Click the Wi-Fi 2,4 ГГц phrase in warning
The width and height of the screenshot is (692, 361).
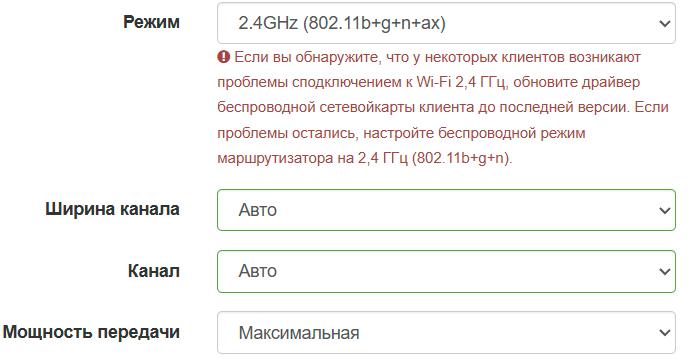pos(462,82)
